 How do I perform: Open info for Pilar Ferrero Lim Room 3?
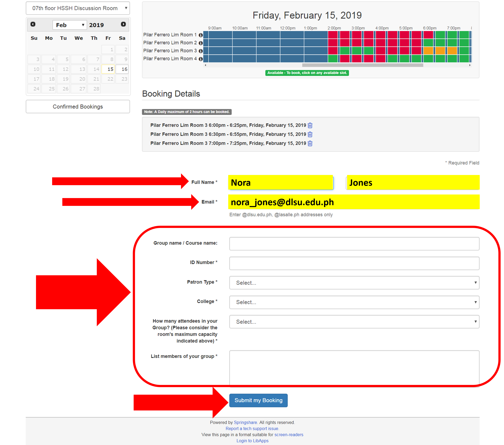pyautogui.click(x=201, y=51)
